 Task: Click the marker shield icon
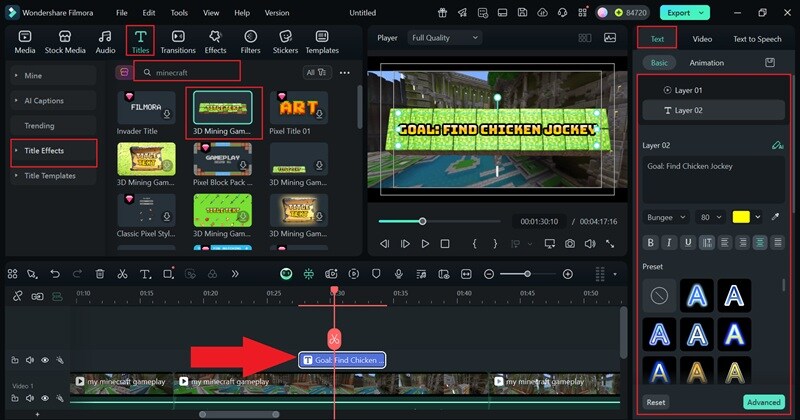point(376,274)
